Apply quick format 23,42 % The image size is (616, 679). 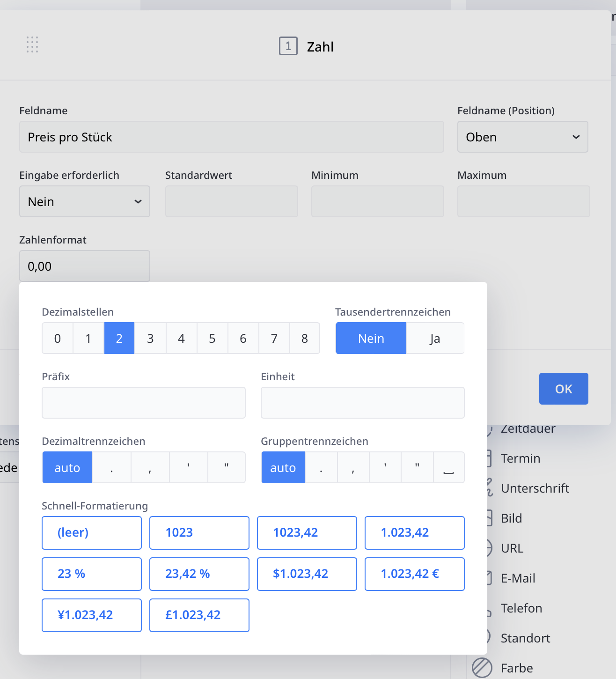[199, 574]
